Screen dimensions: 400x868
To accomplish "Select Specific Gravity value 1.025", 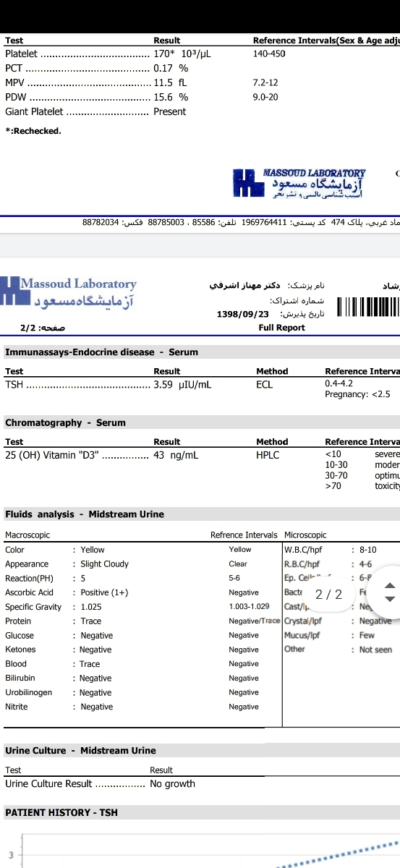I will click(x=91, y=607).
